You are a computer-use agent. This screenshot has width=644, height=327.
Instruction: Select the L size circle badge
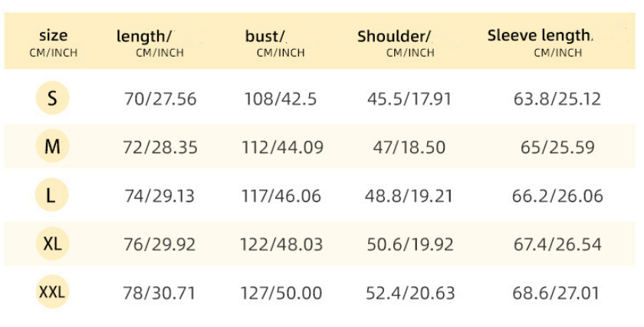pyautogui.click(x=51, y=196)
